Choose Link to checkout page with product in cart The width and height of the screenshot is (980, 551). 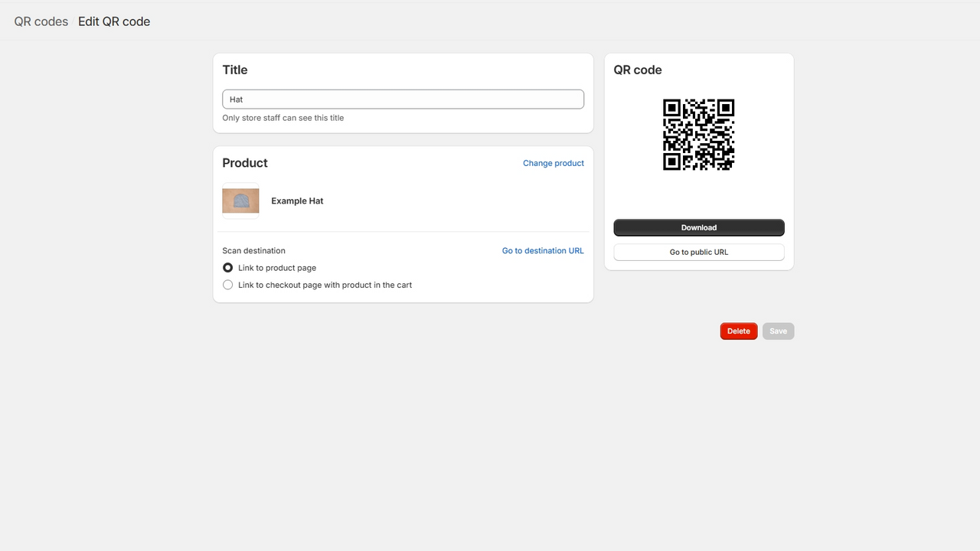pyautogui.click(x=228, y=285)
